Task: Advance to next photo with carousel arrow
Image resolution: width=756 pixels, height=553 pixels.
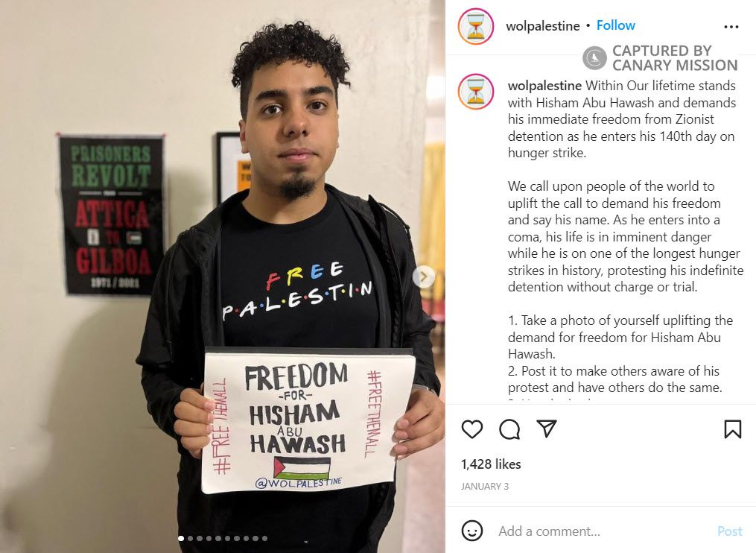Action: [x=424, y=276]
